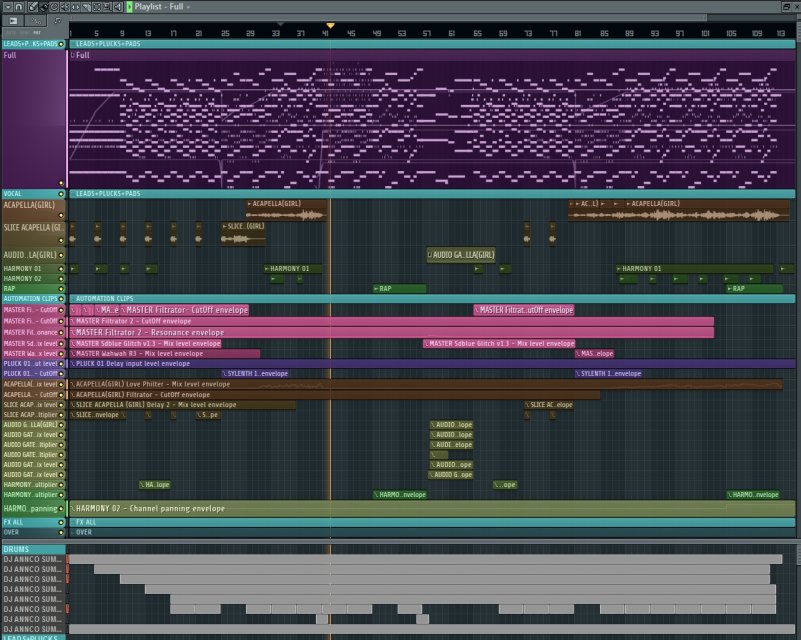Viewport: 801px width, 640px height.
Task: Mute the MASTER Fil..onance automation track
Action: pos(61,333)
